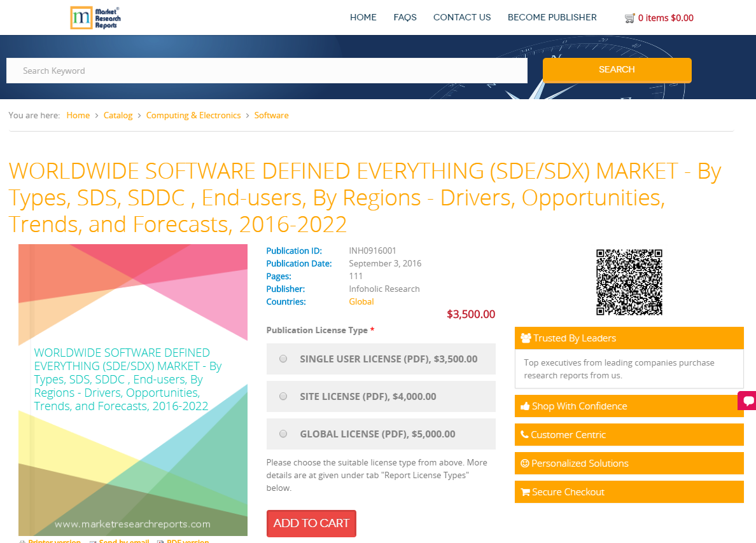Select the Global License radio button
The height and width of the screenshot is (543, 756).
click(x=283, y=434)
